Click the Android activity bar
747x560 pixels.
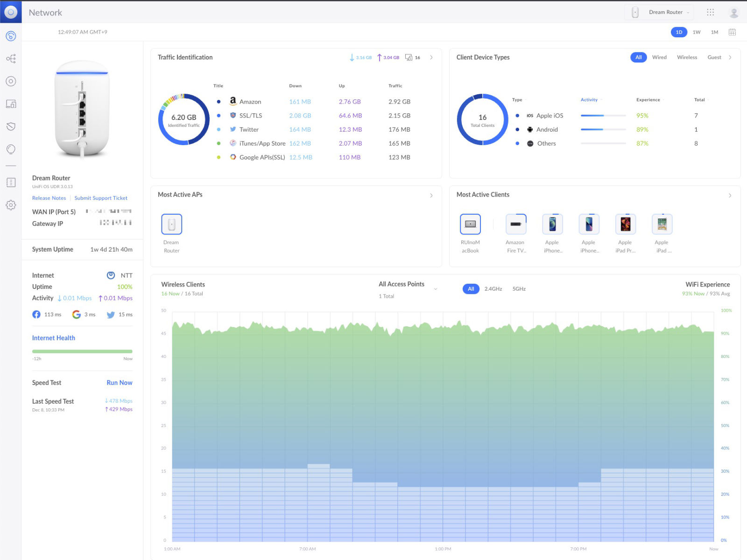click(x=603, y=130)
